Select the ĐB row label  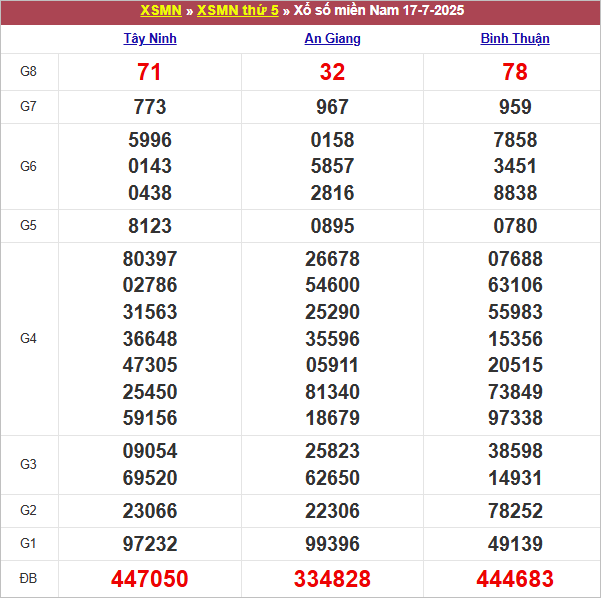[x=28, y=578]
